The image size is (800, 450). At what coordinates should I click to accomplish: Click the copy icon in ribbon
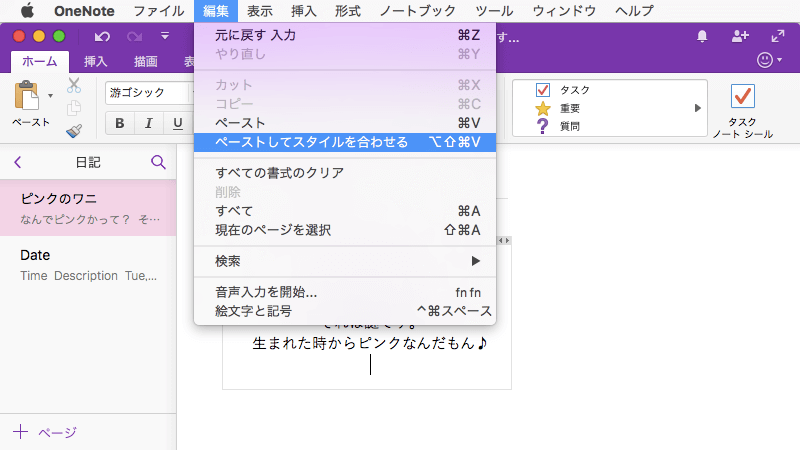74,108
